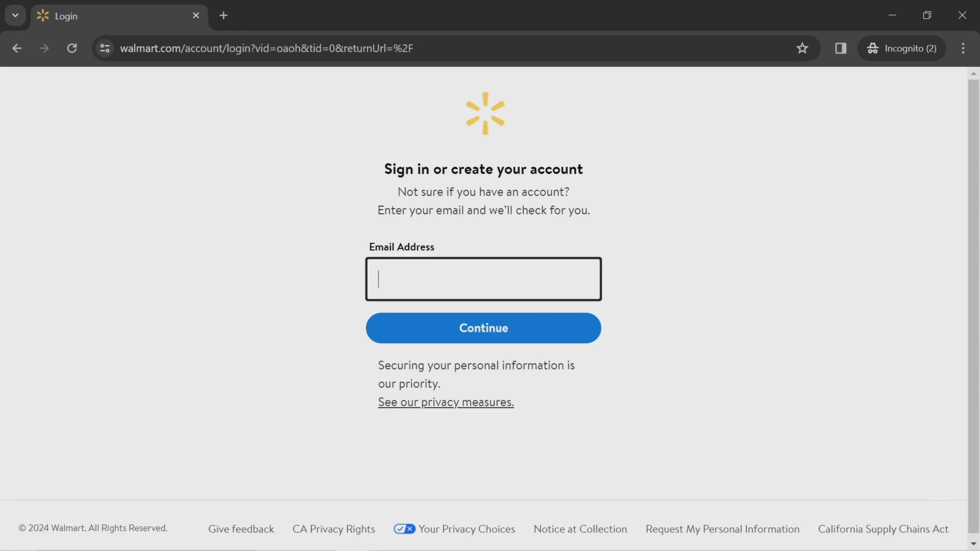The image size is (980, 551).
Task: Click the CA Privacy Rights footer link
Action: point(334,529)
